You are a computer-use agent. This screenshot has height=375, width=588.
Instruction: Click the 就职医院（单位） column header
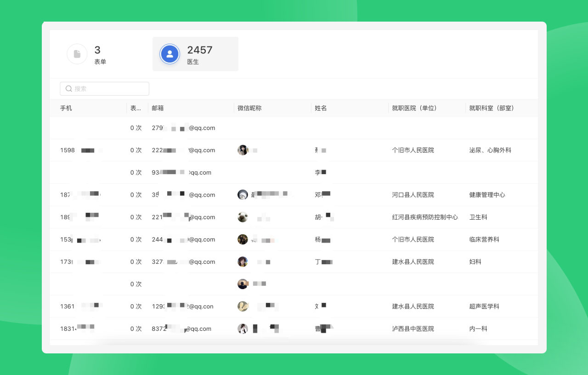coord(414,108)
